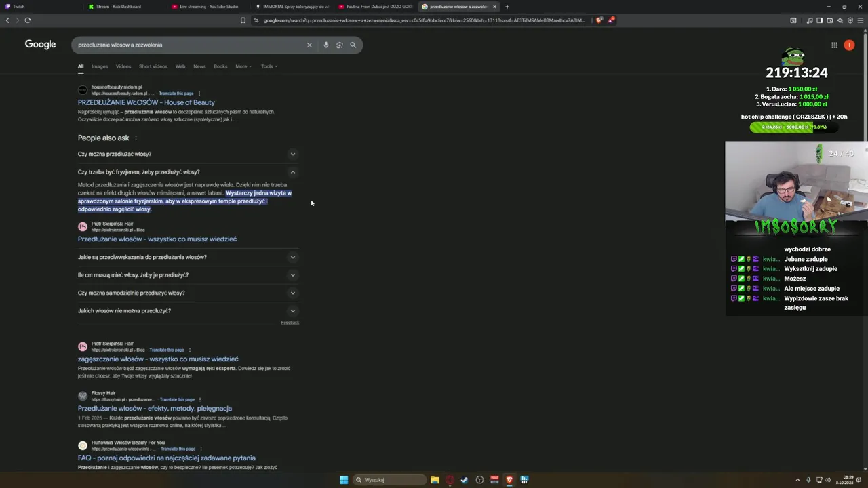Open FAQ najczęściej zadawane pytania link

(x=166, y=458)
